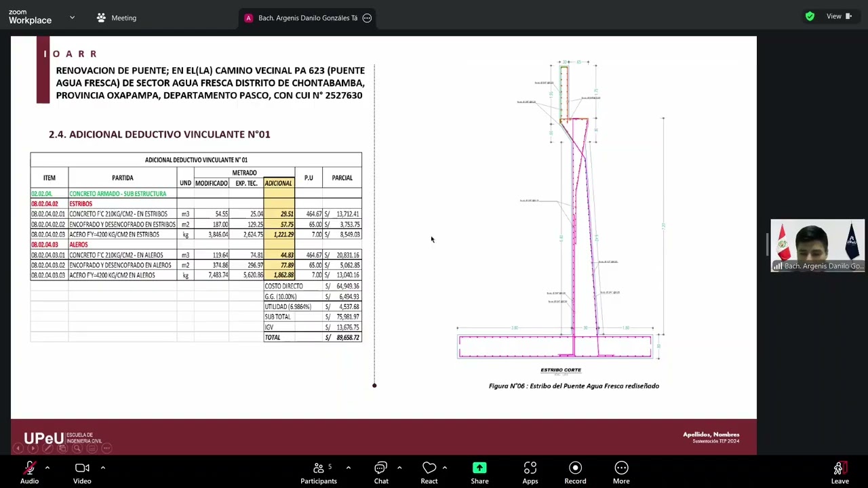Click the EXP. TEC. column header

pos(246,183)
